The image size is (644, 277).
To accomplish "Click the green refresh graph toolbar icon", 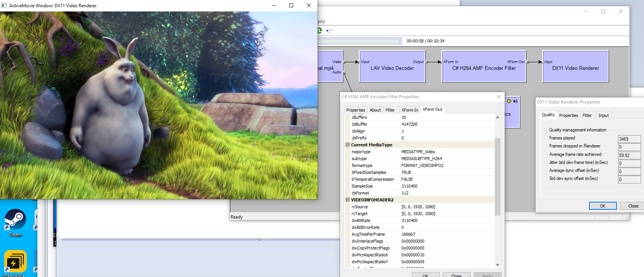I will click(320, 31).
